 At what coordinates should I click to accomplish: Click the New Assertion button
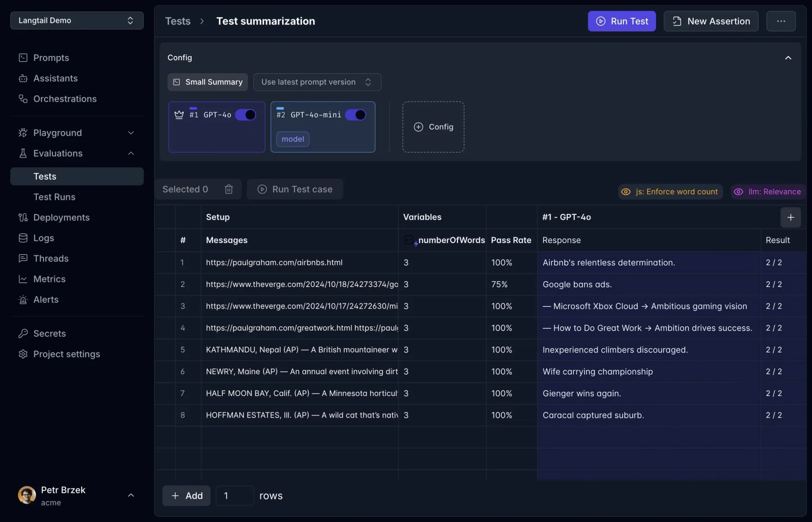click(711, 21)
